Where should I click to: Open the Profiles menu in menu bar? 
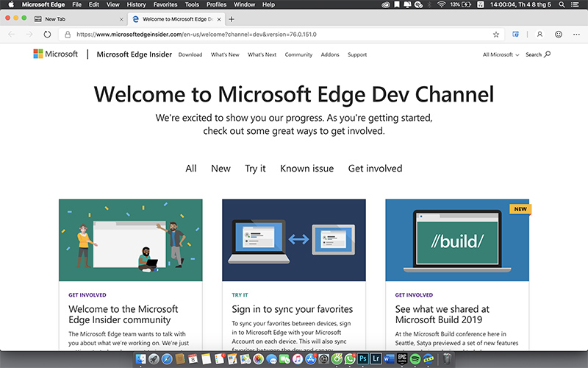point(216,4)
